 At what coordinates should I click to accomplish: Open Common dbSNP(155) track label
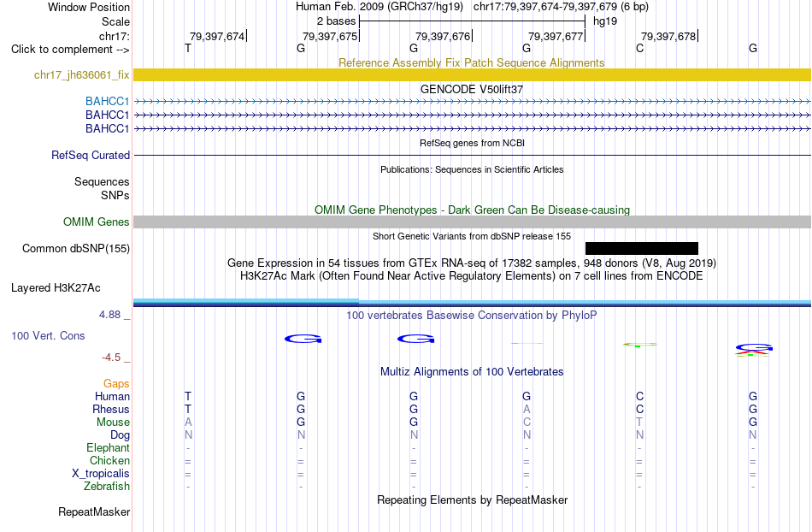pos(76,249)
